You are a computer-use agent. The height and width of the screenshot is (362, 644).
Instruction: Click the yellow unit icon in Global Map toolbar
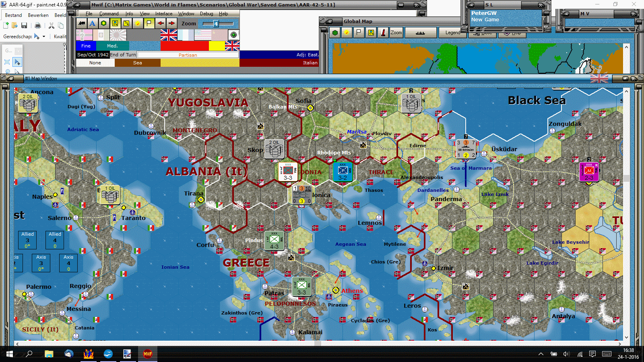[x=371, y=33]
